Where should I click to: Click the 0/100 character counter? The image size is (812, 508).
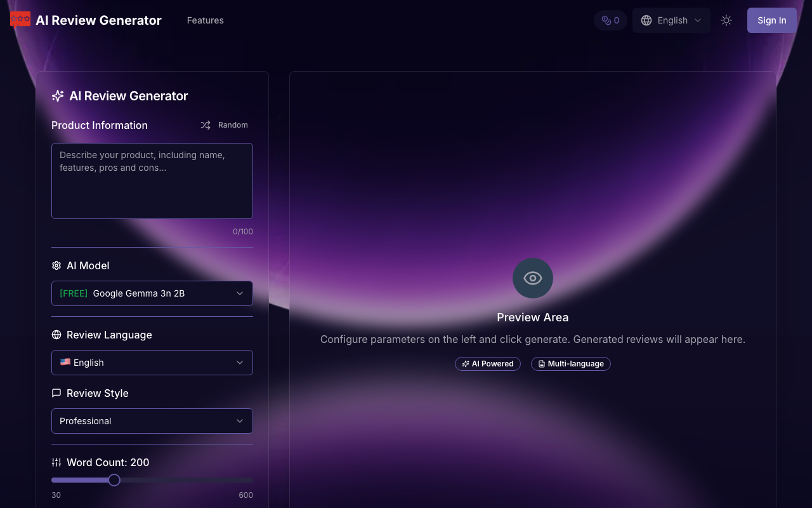coord(243,232)
